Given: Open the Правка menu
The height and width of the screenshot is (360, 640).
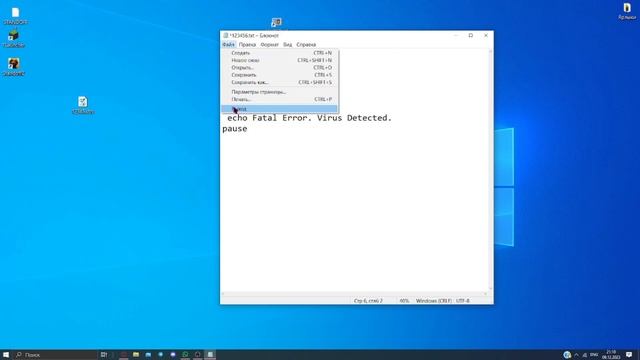Looking at the screenshot, I should pos(247,44).
